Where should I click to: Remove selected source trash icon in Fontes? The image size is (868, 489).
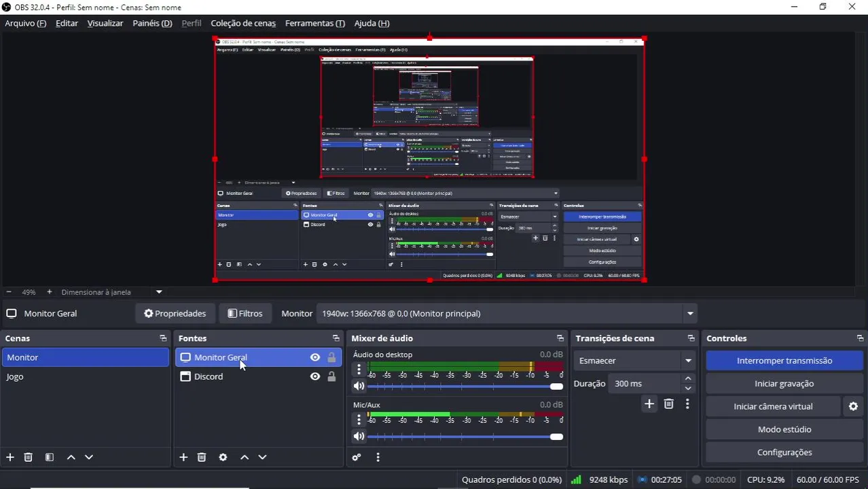click(202, 457)
